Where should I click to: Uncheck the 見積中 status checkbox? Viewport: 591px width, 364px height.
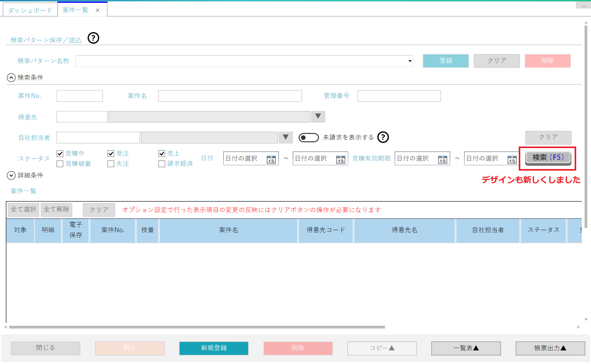[60, 154]
